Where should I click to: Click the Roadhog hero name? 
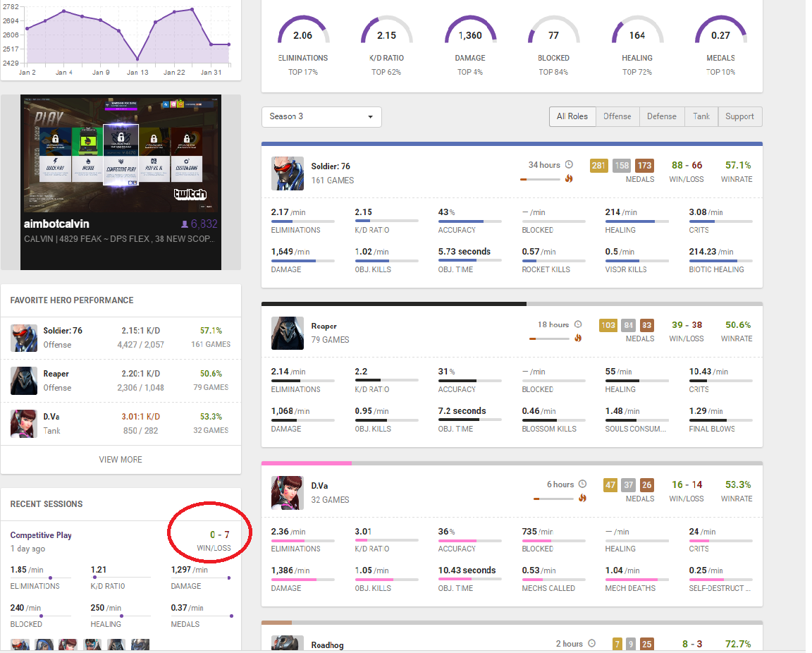click(x=327, y=645)
